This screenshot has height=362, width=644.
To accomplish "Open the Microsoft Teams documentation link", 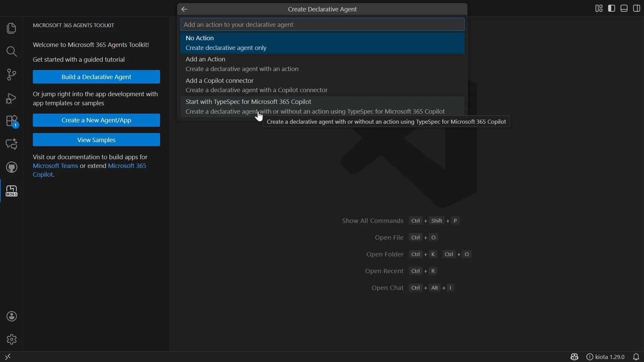I will (x=55, y=166).
